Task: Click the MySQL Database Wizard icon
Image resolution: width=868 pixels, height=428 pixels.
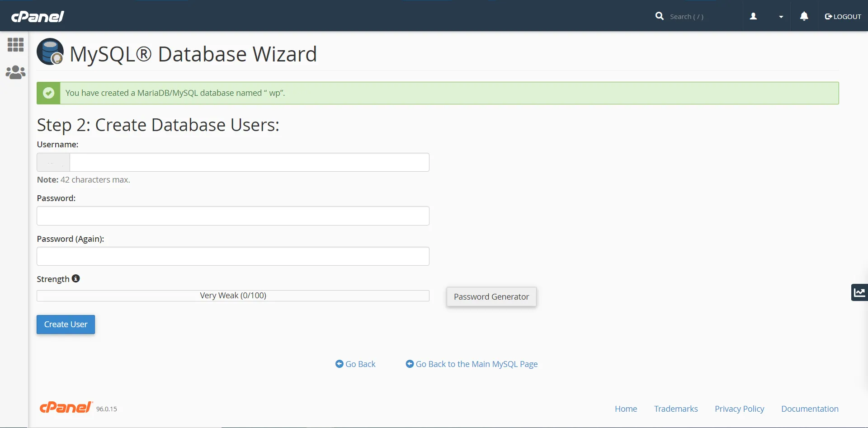Action: click(50, 52)
